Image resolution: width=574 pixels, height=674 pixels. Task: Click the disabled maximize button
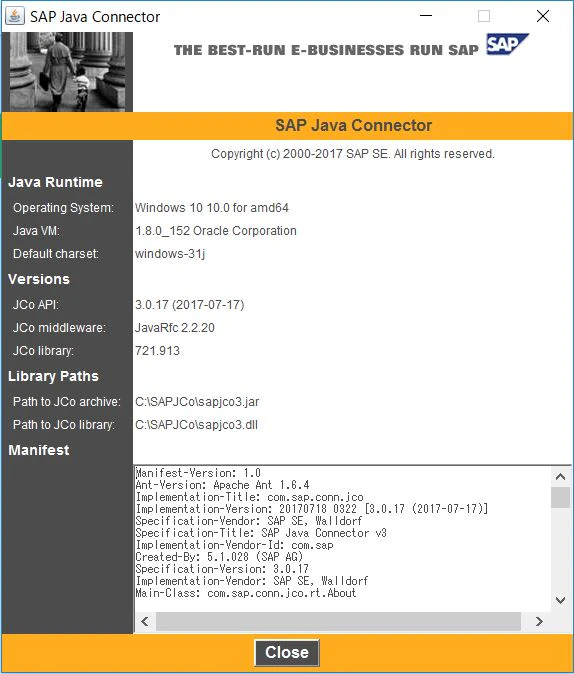pyautogui.click(x=484, y=16)
